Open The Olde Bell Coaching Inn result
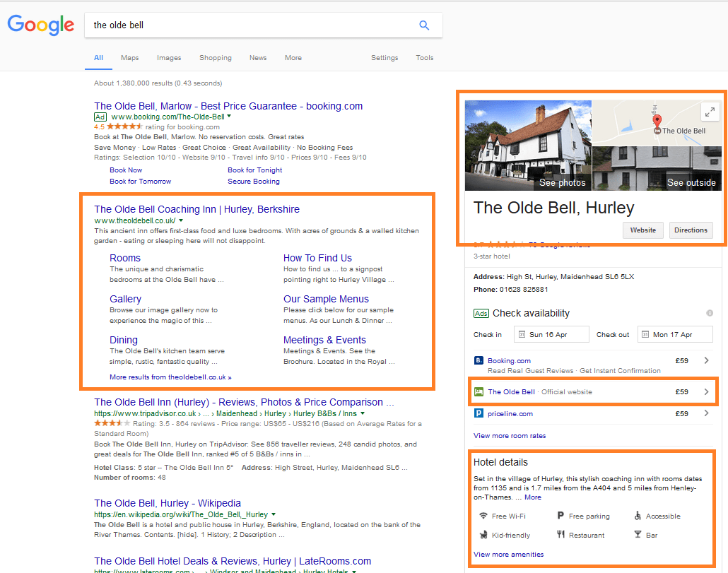This screenshot has height=573, width=728. click(x=197, y=209)
